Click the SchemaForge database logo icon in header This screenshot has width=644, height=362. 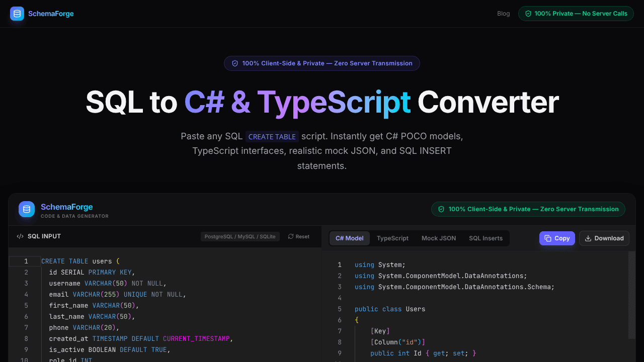[x=17, y=14]
